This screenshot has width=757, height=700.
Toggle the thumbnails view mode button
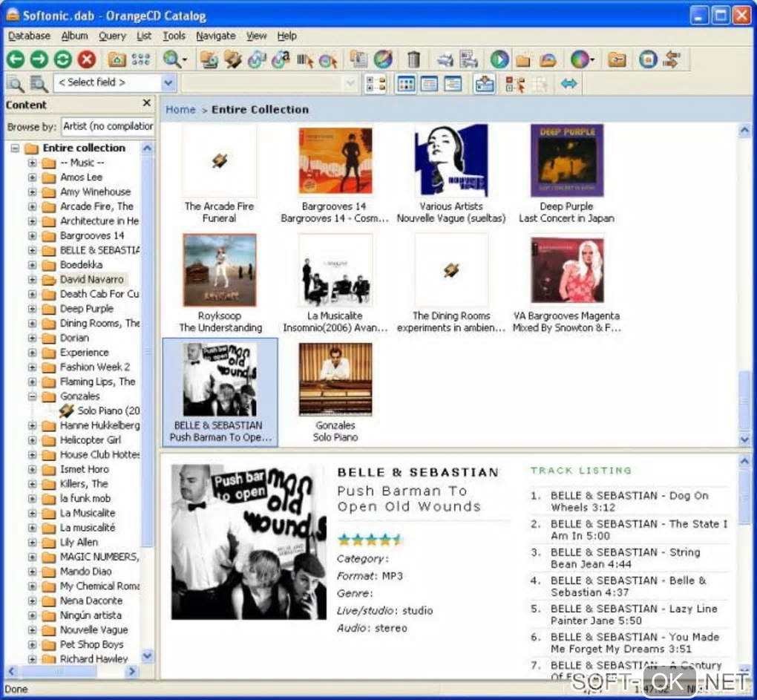click(406, 84)
